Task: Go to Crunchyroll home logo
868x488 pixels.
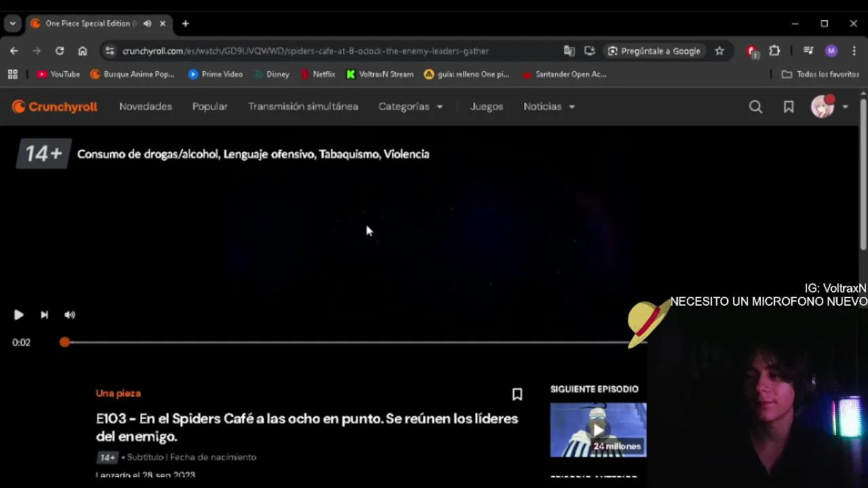Action: tap(55, 106)
